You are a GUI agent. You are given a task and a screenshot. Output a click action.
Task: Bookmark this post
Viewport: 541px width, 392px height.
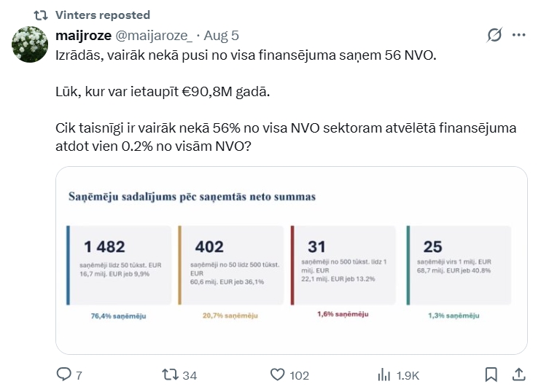point(491,375)
